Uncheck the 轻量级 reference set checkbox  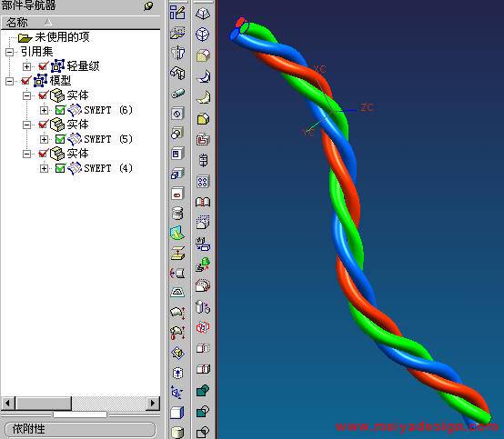43,66
